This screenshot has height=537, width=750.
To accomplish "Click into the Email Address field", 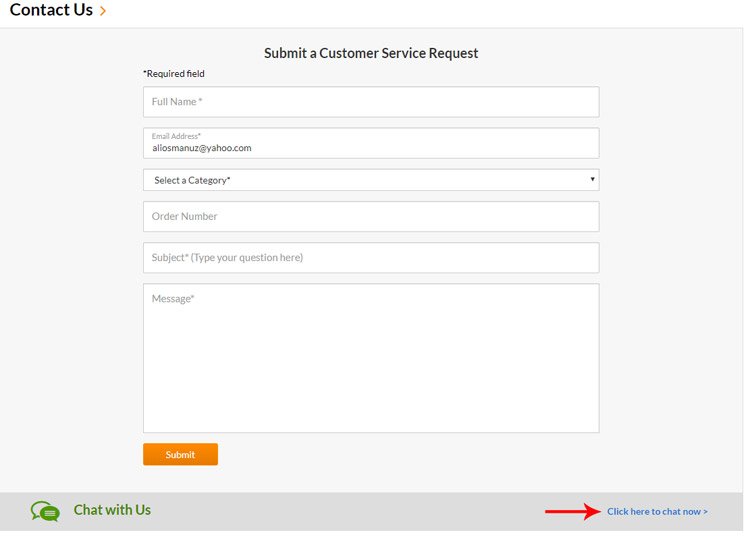I will click(x=371, y=143).
